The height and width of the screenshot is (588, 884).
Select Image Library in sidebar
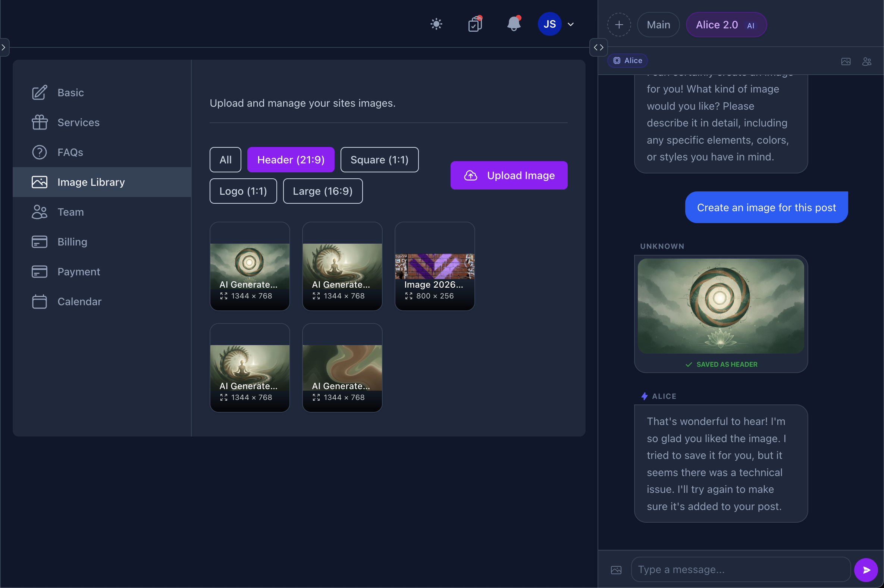[x=102, y=182]
